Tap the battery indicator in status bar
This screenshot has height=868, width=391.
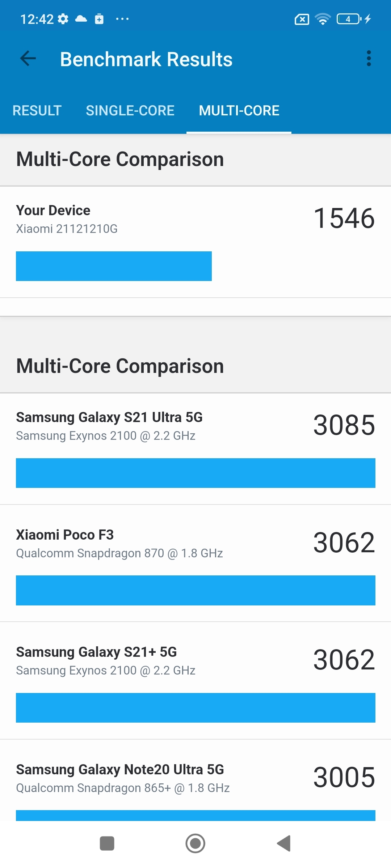tap(348, 19)
